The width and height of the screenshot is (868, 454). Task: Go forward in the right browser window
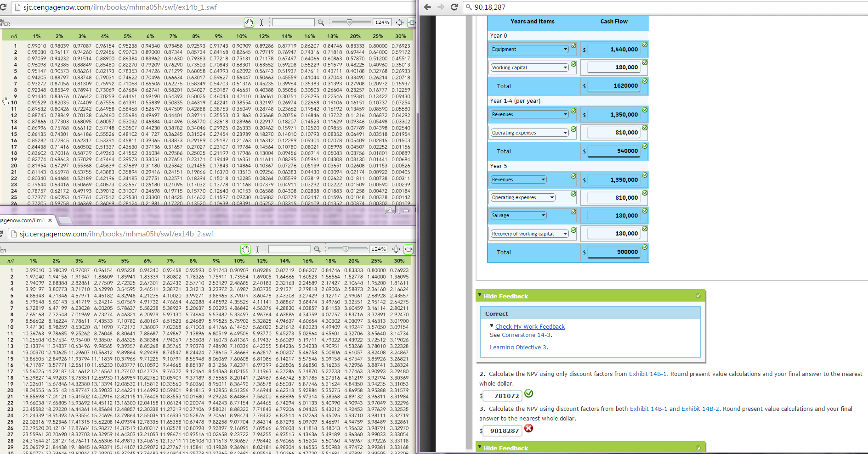coord(441,7)
